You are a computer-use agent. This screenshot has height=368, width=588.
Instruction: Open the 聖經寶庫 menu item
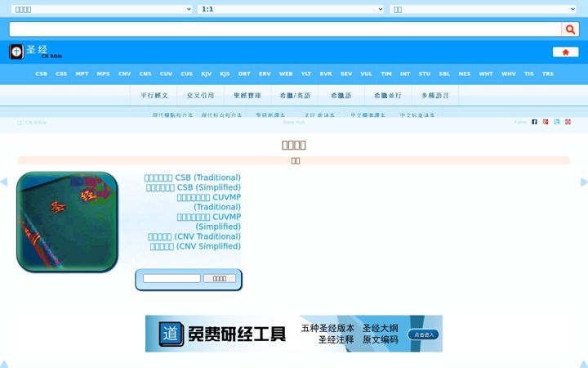(x=247, y=96)
